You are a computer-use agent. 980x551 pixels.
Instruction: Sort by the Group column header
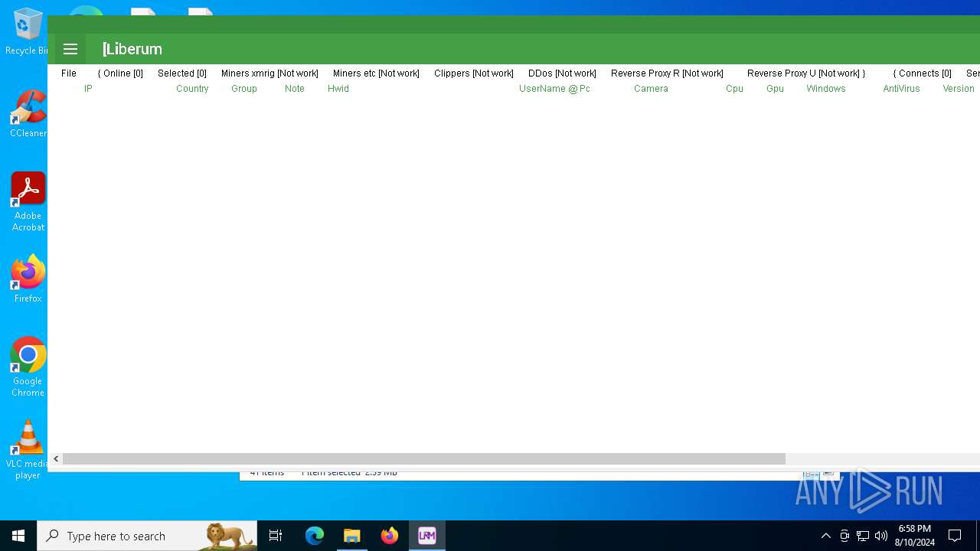pos(244,89)
